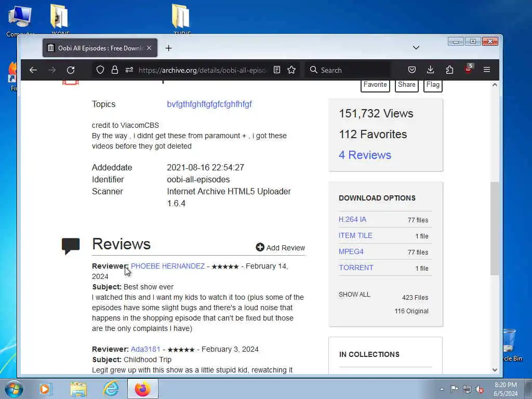Open the bvfgthfghftgfgfcfghfhfgf topic link
This screenshot has width=532, height=399.
209,104
